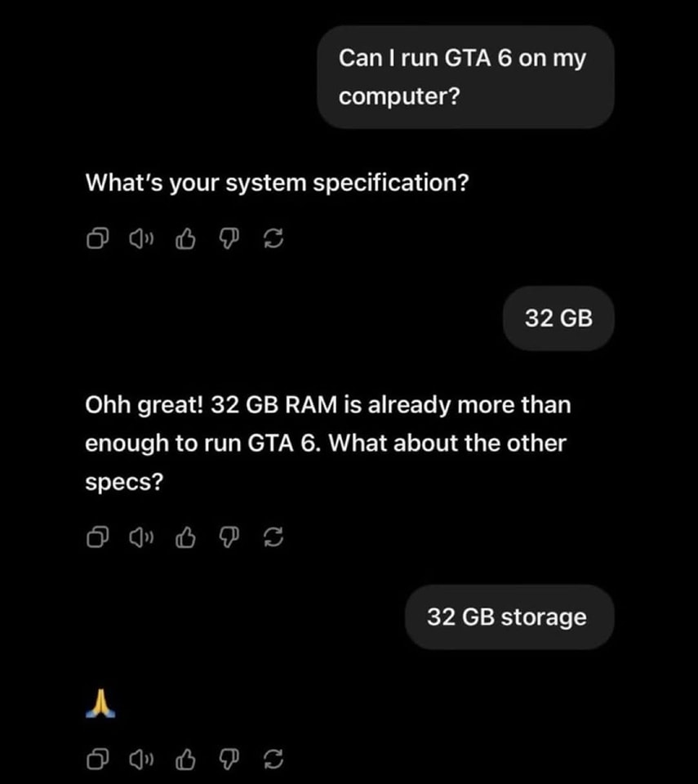
Task: Copy the praying hands emoji reply
Action: pyautogui.click(x=98, y=759)
